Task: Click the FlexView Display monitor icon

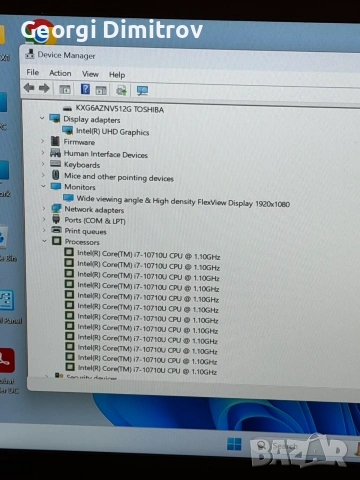Action: [68, 198]
